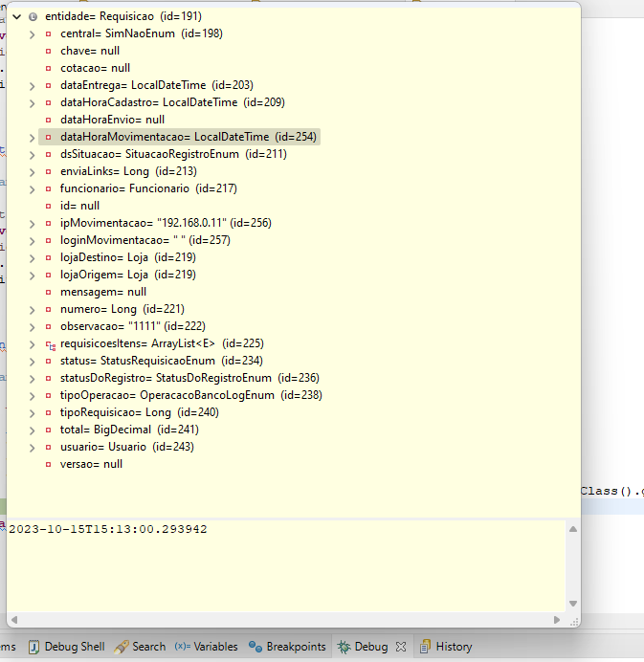This screenshot has height=662, width=644.
Task: Expand the status StatusRequisicaoEnum node
Action: coord(33,362)
